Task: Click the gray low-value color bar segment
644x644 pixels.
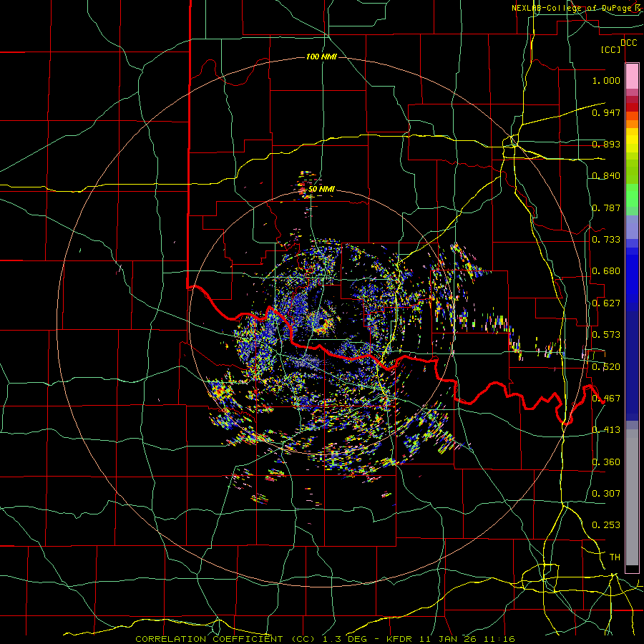Action: point(632,497)
